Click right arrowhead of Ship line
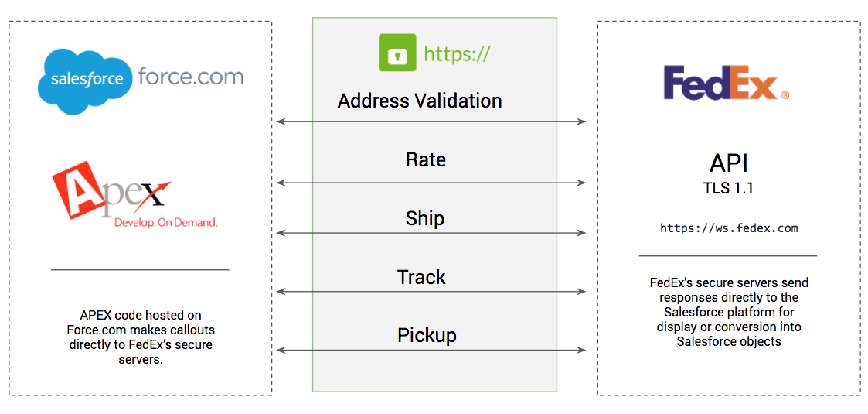 click(x=581, y=233)
